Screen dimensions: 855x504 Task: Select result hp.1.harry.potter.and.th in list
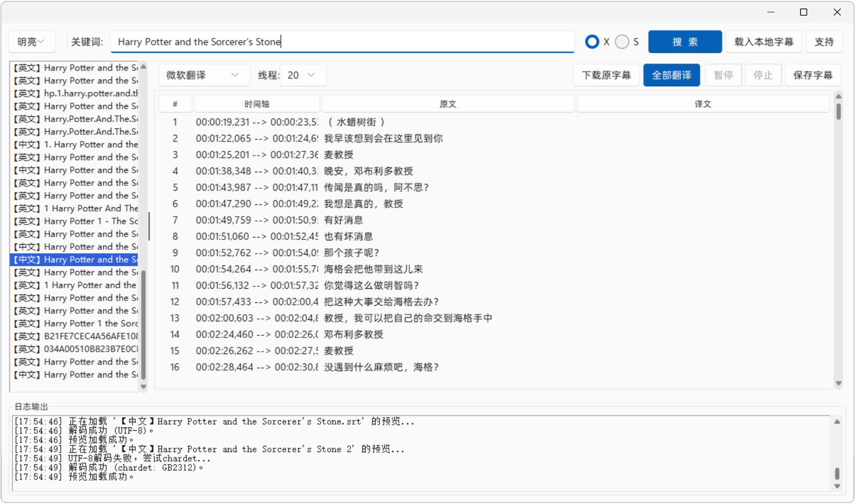pos(74,93)
